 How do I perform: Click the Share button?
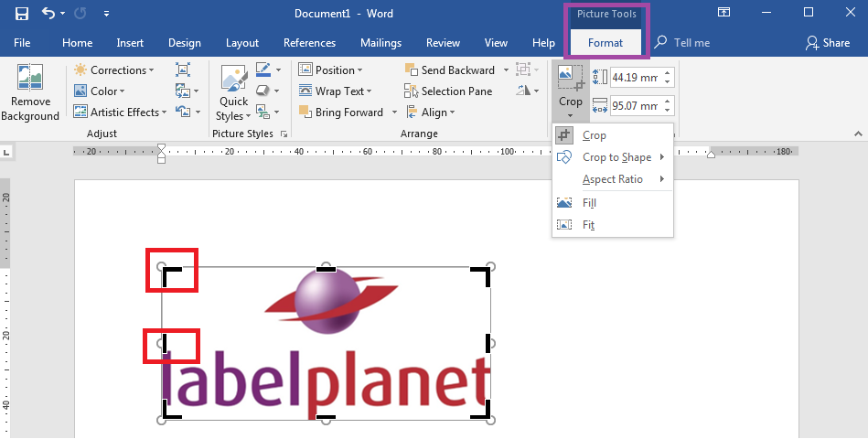pos(828,43)
